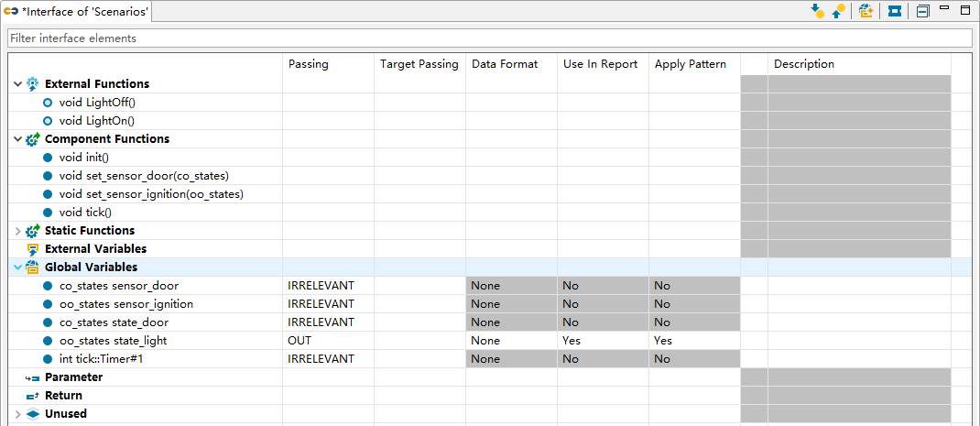This screenshot has width=980, height=426.
Task: Click the Return row icon
Action: [32, 396]
